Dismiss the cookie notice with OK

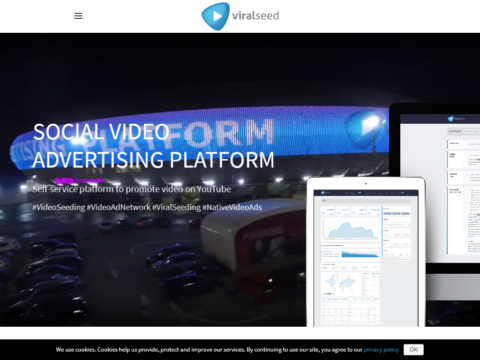coord(413,350)
